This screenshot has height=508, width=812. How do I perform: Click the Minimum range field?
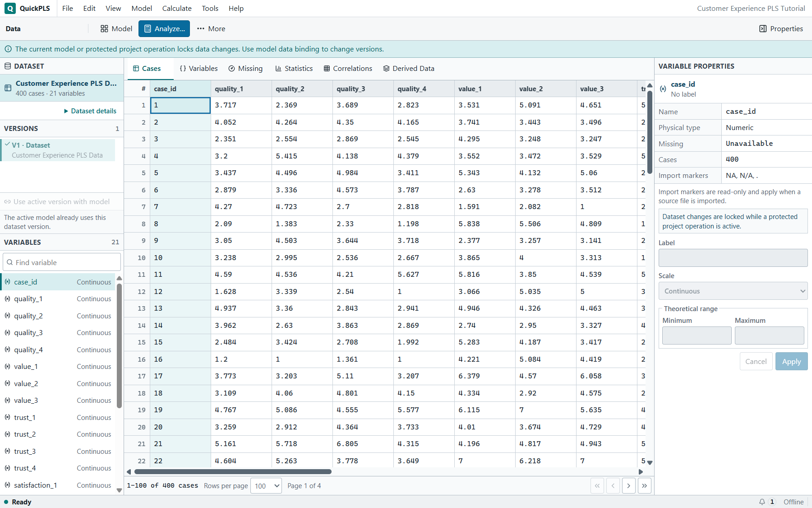[697, 336]
